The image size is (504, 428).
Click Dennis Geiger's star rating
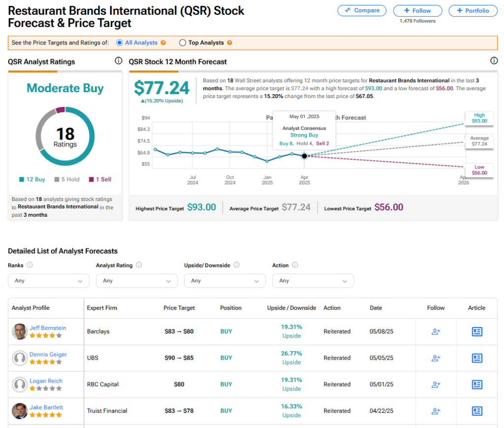click(x=46, y=362)
